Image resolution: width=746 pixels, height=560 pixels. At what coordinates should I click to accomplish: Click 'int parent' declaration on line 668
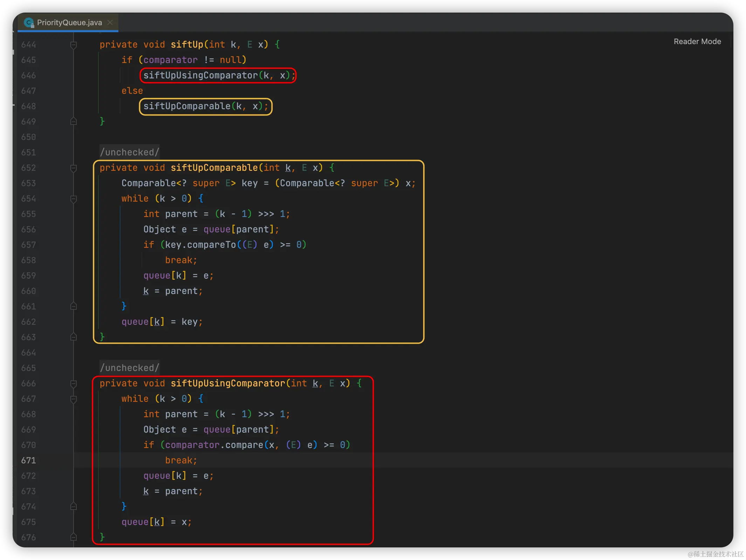tap(170, 414)
